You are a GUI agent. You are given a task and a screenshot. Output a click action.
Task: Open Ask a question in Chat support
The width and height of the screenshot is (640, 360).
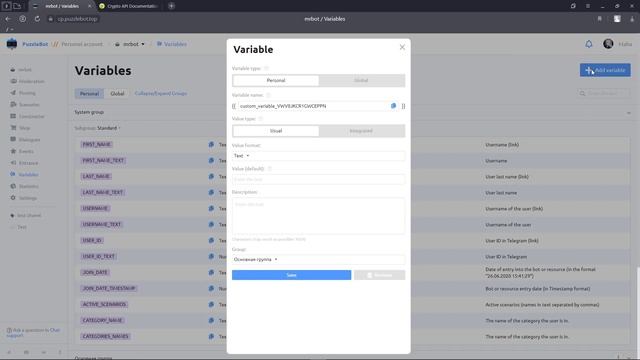(x=33, y=333)
